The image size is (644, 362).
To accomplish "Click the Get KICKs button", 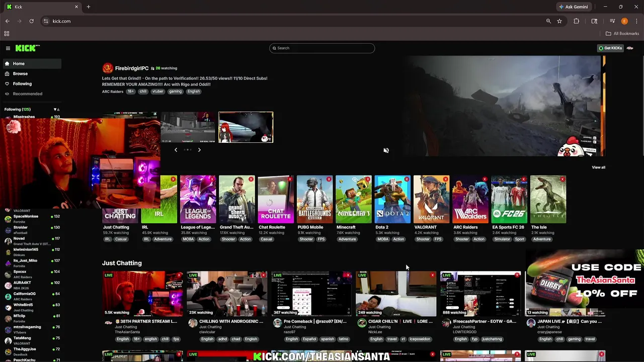I will point(610,48).
